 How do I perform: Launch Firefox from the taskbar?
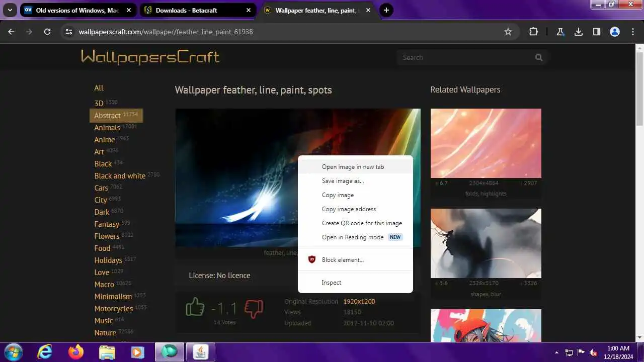[x=76, y=352]
